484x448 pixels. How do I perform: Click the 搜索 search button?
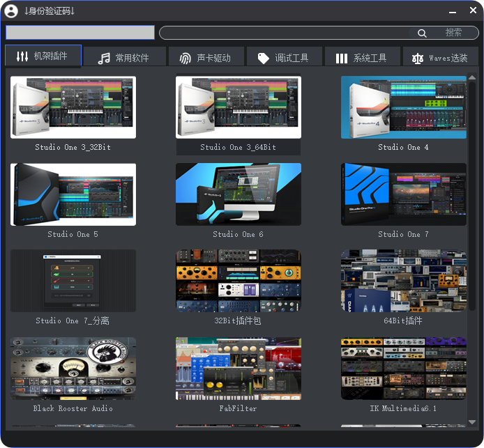(x=453, y=33)
